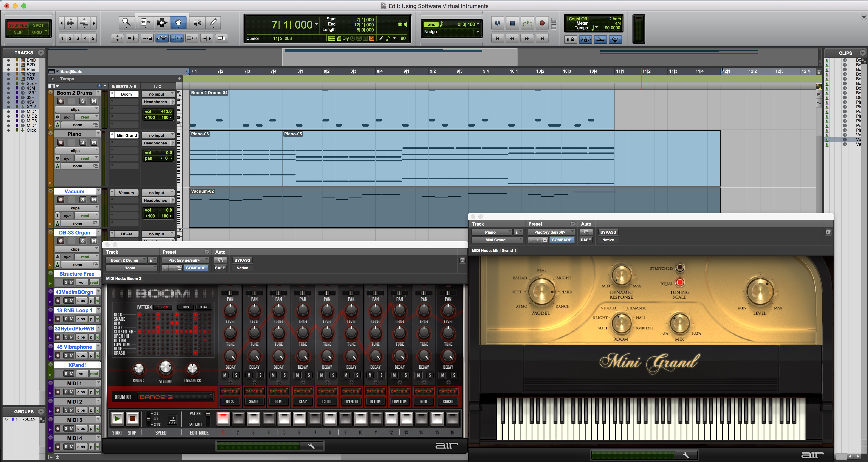Open the GRID mode dropdown
Screen dimensions: 868x463
(39, 32)
